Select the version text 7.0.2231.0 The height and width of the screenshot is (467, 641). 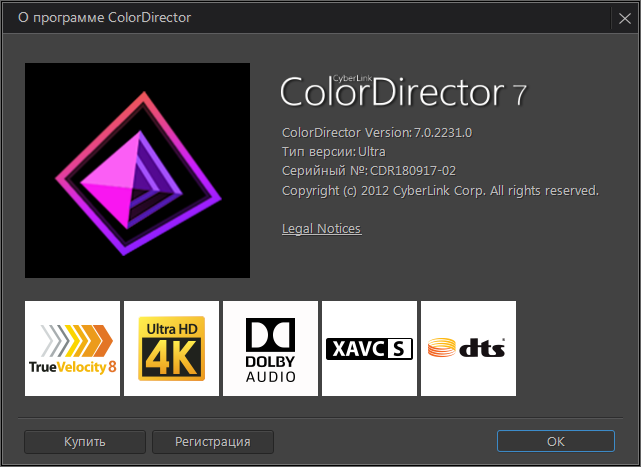443,132
